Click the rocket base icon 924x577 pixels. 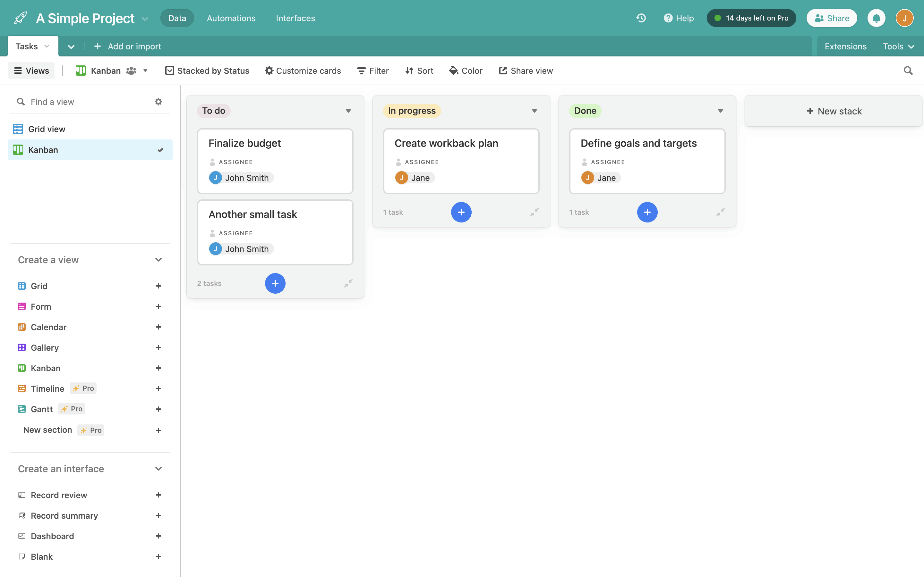[20, 18]
